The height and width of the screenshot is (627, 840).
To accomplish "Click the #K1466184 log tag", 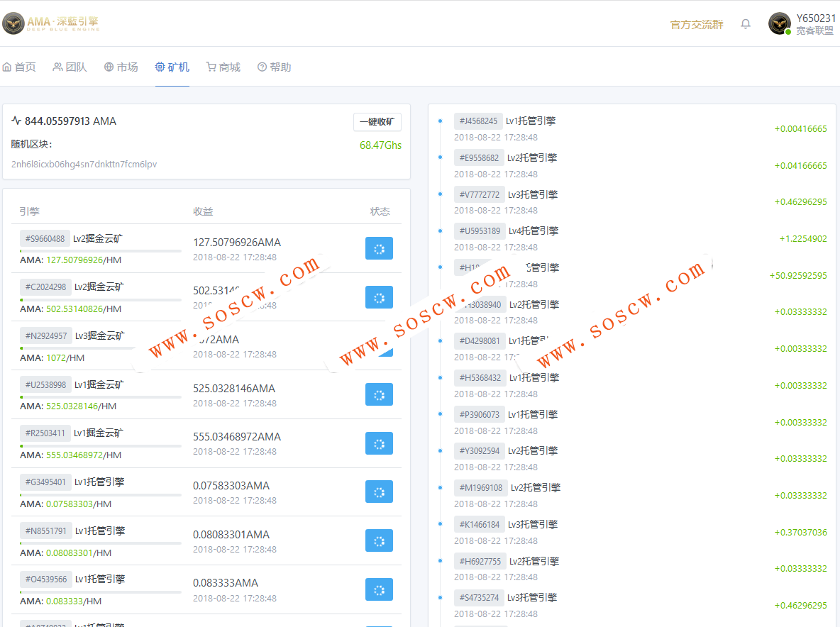I will pyautogui.click(x=480, y=525).
